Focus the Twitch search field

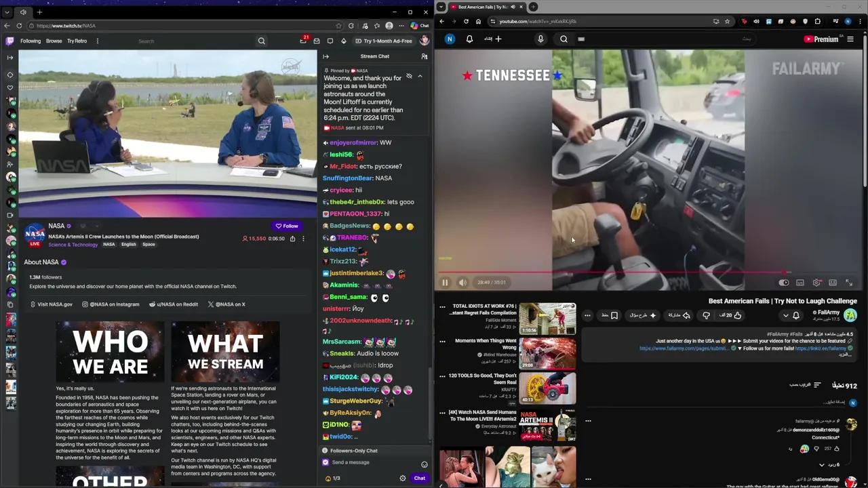click(x=195, y=41)
